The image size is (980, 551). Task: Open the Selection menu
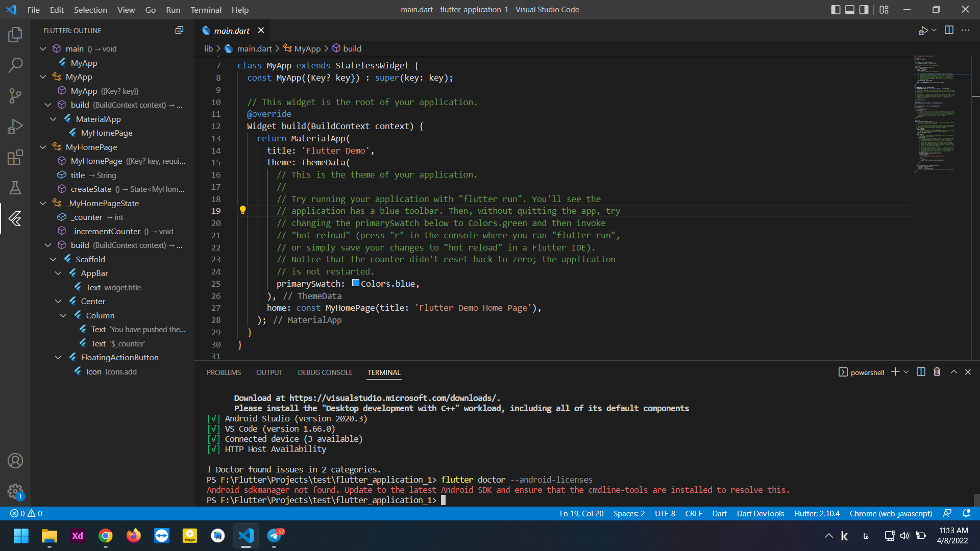pos(90,10)
